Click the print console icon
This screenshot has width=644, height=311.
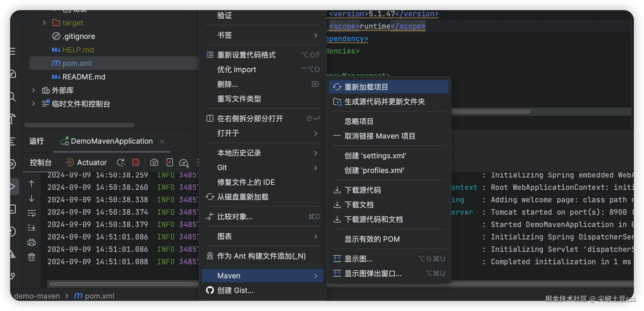(32, 242)
